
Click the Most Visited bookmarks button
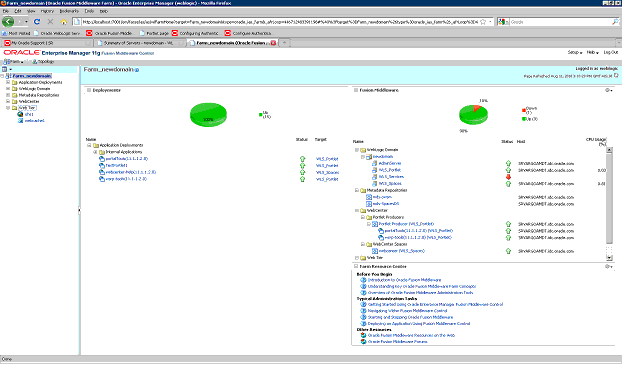16,33
